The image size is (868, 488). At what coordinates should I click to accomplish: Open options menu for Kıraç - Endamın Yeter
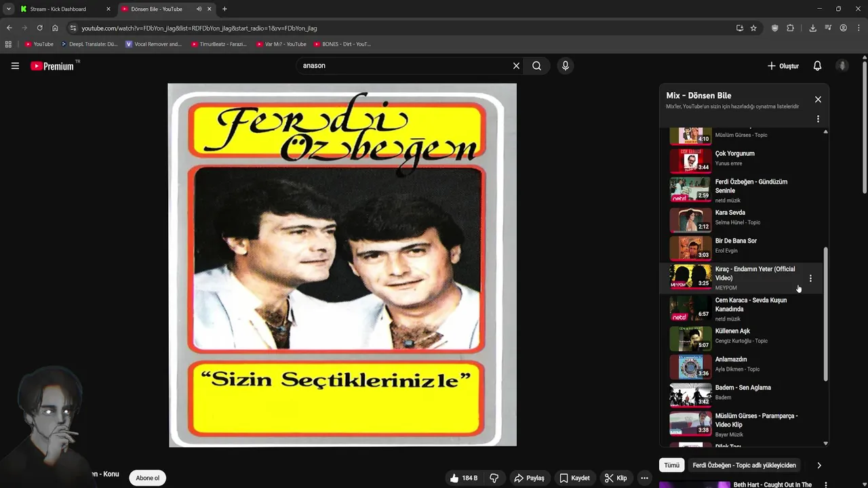pyautogui.click(x=810, y=278)
